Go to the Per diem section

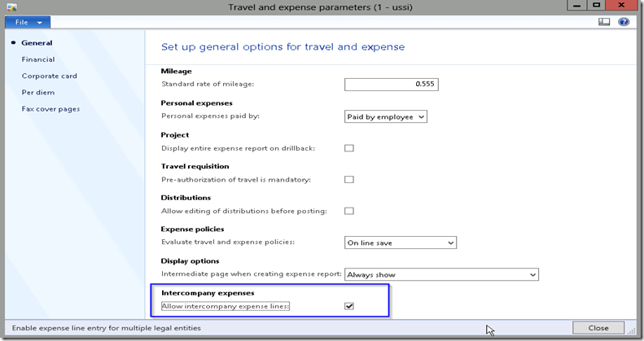(38, 92)
